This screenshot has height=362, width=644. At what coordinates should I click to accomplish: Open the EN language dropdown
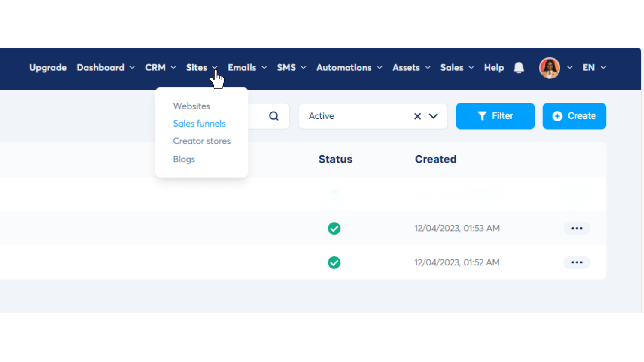(594, 68)
